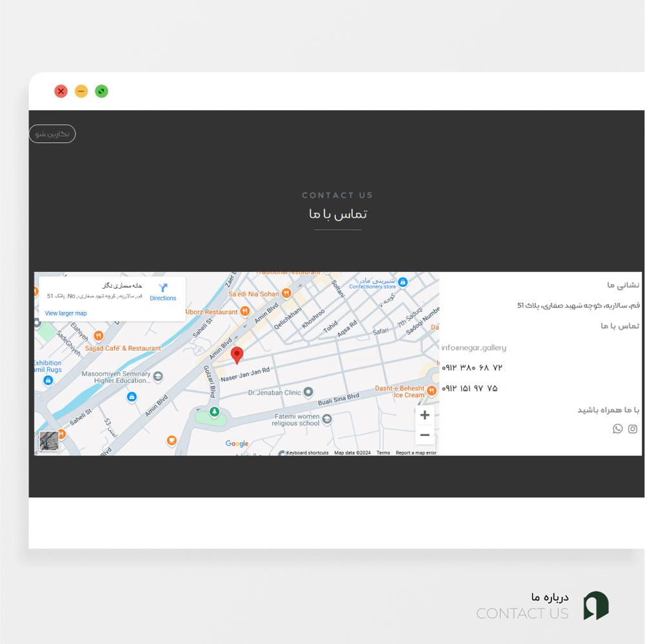Select the Alborz Restaurant map marker

tap(245, 311)
